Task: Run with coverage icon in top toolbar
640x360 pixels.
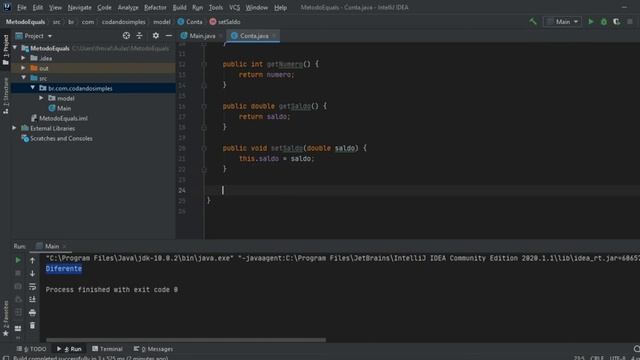Action: tap(616, 22)
